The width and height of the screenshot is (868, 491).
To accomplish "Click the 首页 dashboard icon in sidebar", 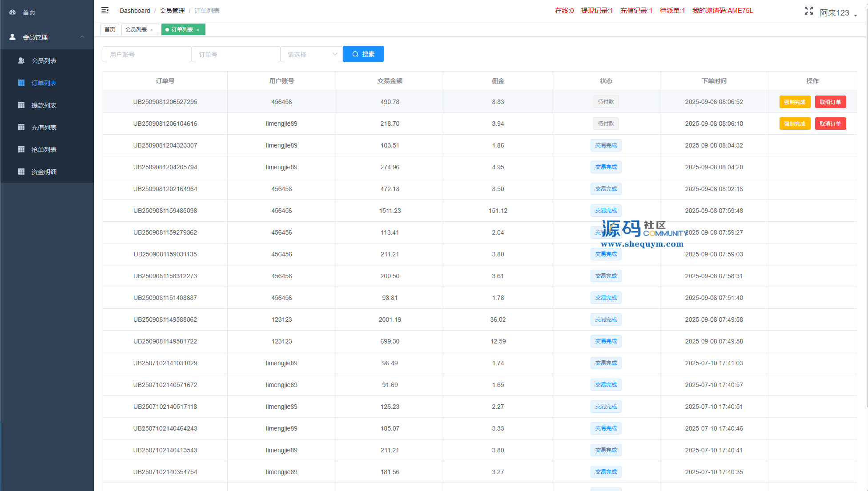I will click(x=12, y=12).
